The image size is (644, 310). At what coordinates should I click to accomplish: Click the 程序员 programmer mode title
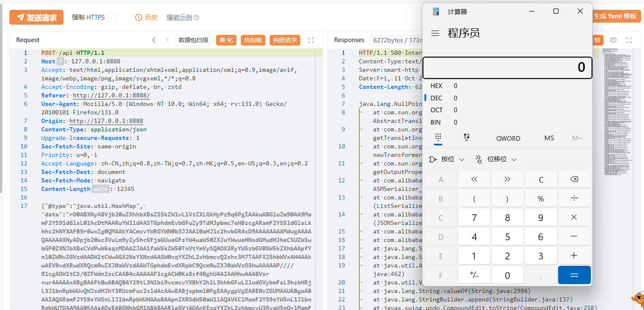464,33
